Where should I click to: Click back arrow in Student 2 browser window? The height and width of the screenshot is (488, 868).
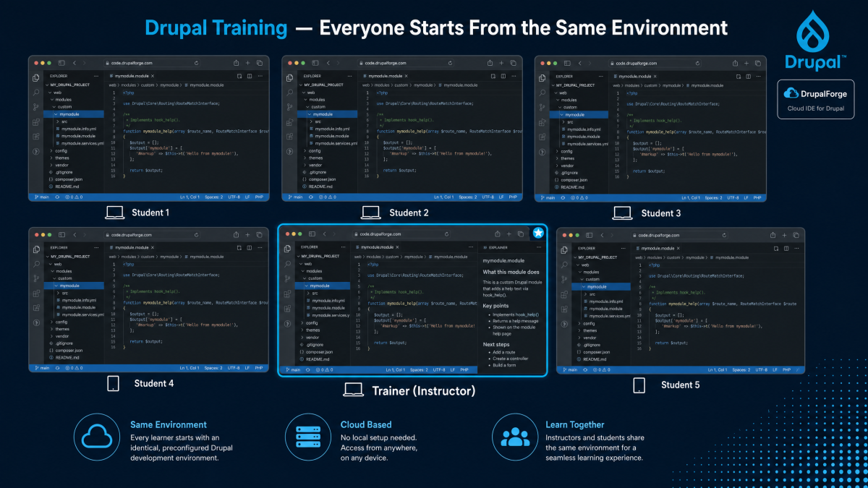click(x=327, y=63)
